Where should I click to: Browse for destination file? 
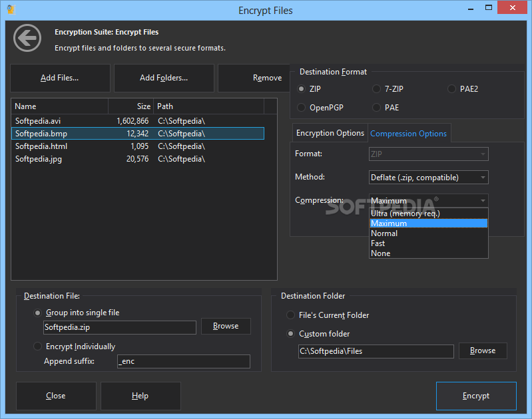click(226, 326)
